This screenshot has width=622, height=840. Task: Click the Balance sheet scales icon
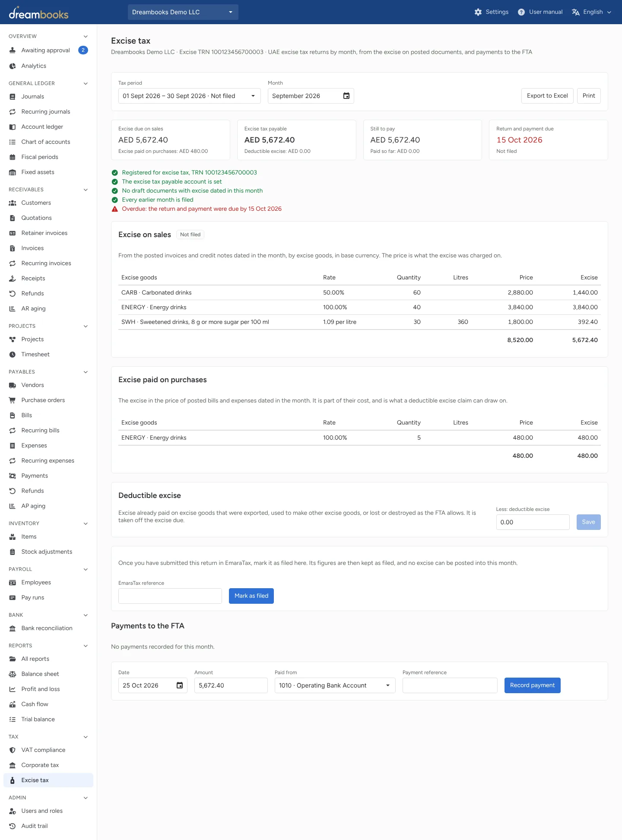pos(13,674)
